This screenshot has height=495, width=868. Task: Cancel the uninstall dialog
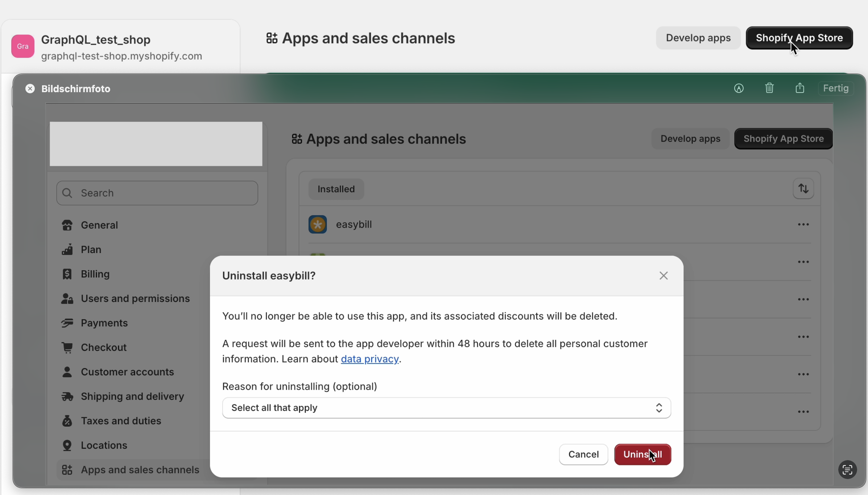coord(583,454)
